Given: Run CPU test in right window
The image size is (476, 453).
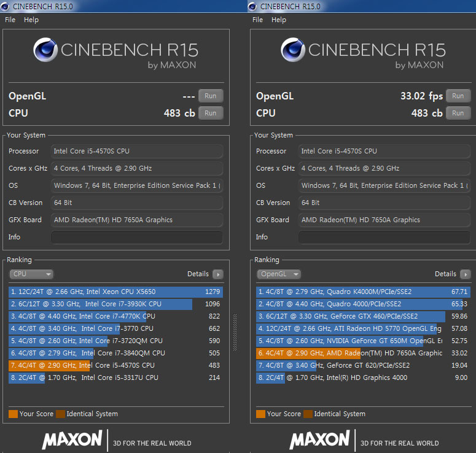Looking at the screenshot, I should click(458, 113).
